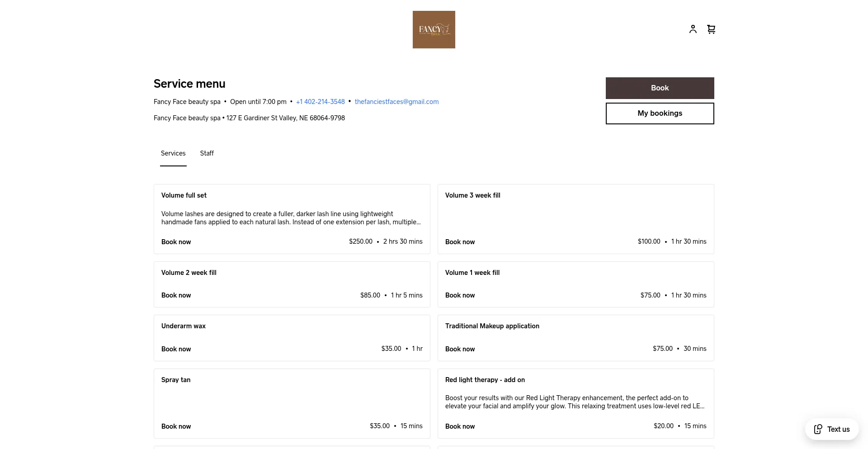Click the Book button
The image size is (868, 449).
point(660,88)
